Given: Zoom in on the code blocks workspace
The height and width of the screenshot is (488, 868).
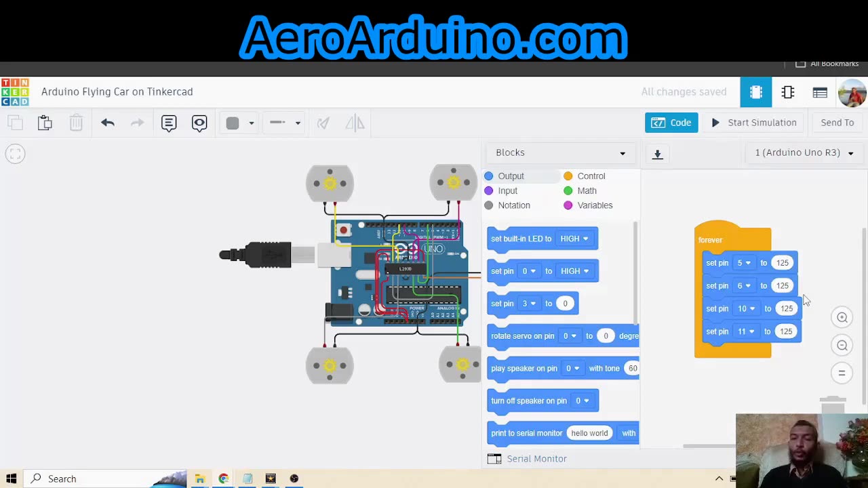Looking at the screenshot, I should pos(842,317).
